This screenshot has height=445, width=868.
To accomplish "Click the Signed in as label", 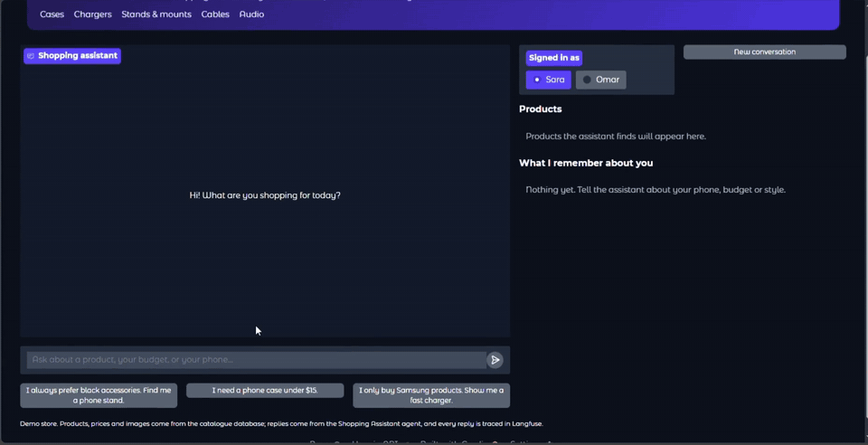I will click(x=553, y=58).
